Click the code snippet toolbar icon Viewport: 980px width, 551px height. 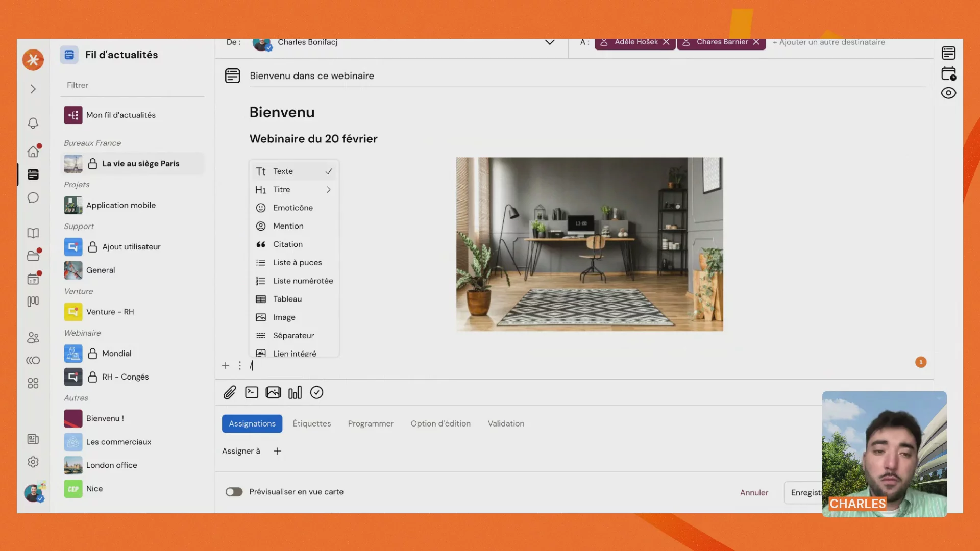click(x=252, y=392)
